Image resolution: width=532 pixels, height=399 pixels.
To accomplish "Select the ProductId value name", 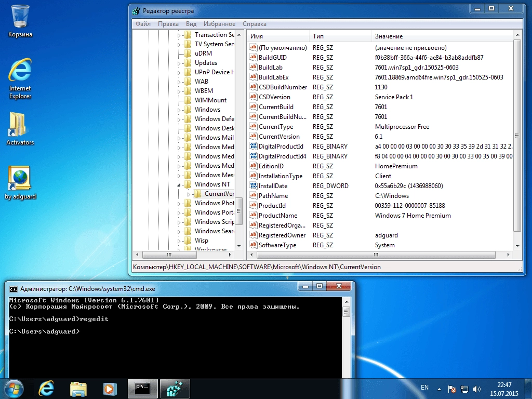I will point(272,205).
